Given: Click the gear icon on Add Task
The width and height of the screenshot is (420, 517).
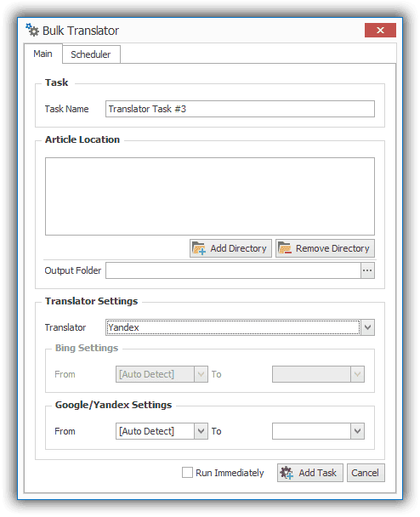Looking at the screenshot, I should tap(287, 473).
